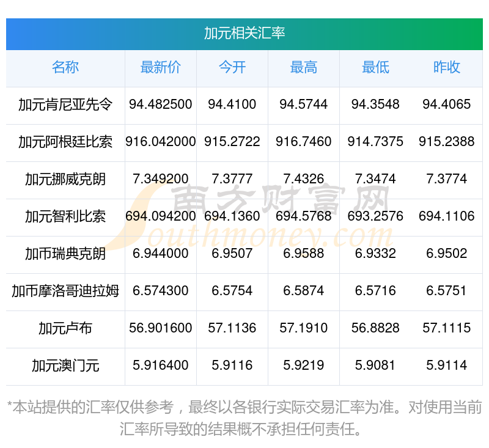The width and height of the screenshot is (489, 448).
Task: Select high value 6.5874
Action: pos(304,290)
